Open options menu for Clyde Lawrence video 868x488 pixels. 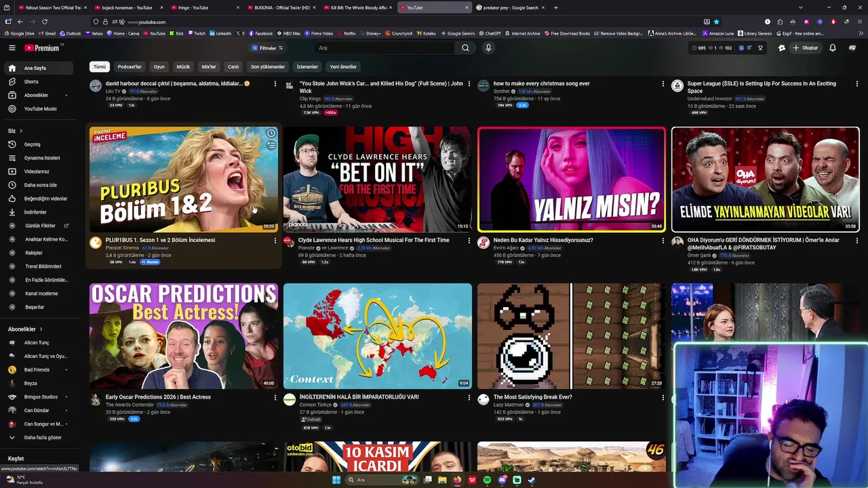[x=469, y=241]
